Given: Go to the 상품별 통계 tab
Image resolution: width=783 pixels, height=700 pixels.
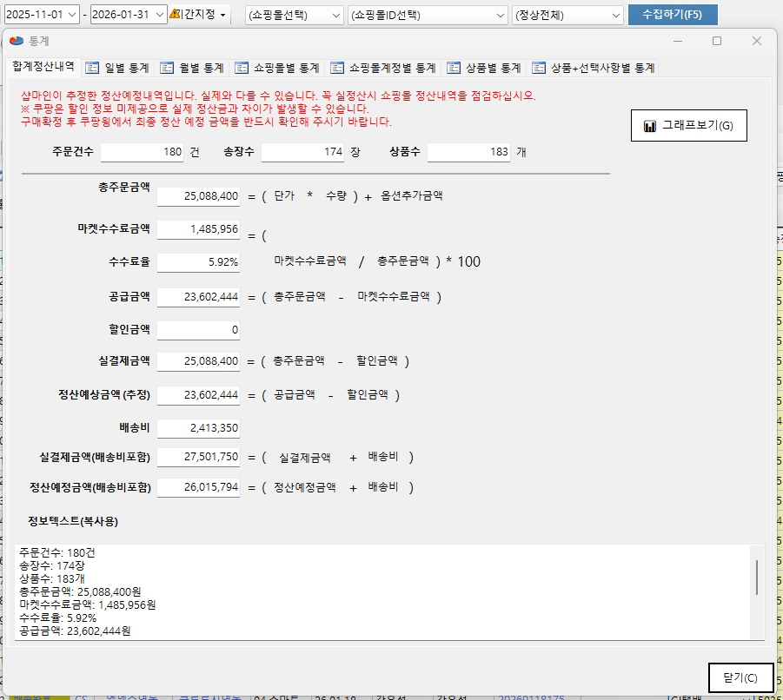Looking at the screenshot, I should point(485,68).
